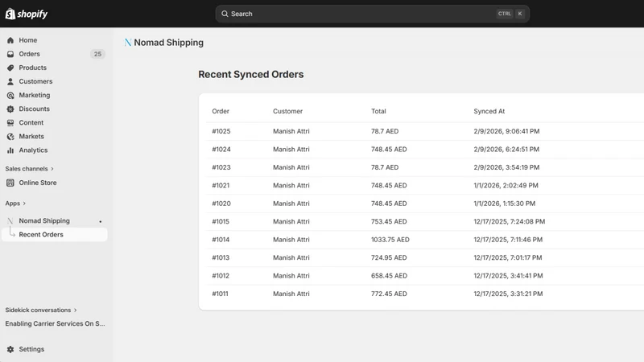644x362 pixels.
Task: Select order #1023
Action: pos(221,167)
